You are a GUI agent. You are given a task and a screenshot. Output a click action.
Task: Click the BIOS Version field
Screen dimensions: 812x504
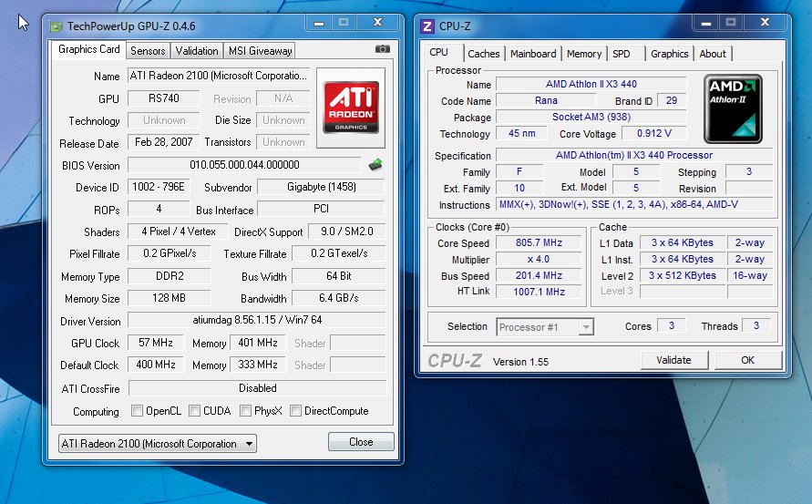(244, 165)
